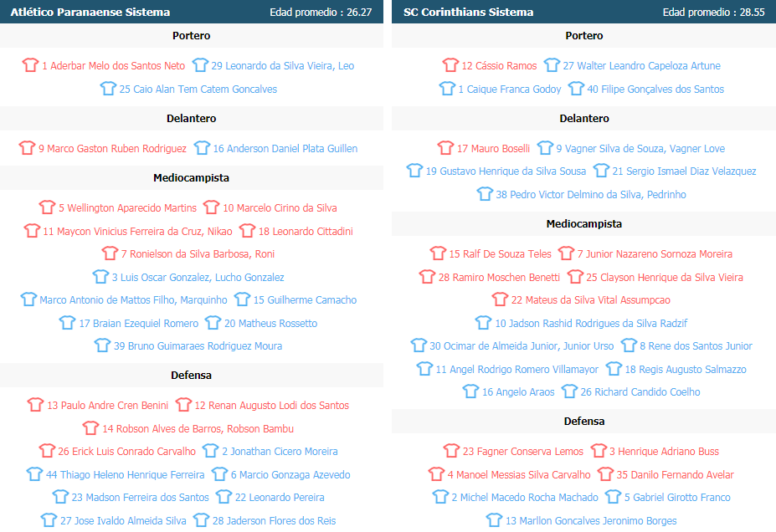
Task: Open player 18 Regis Augusto Salmazzo
Action: [x=686, y=370]
